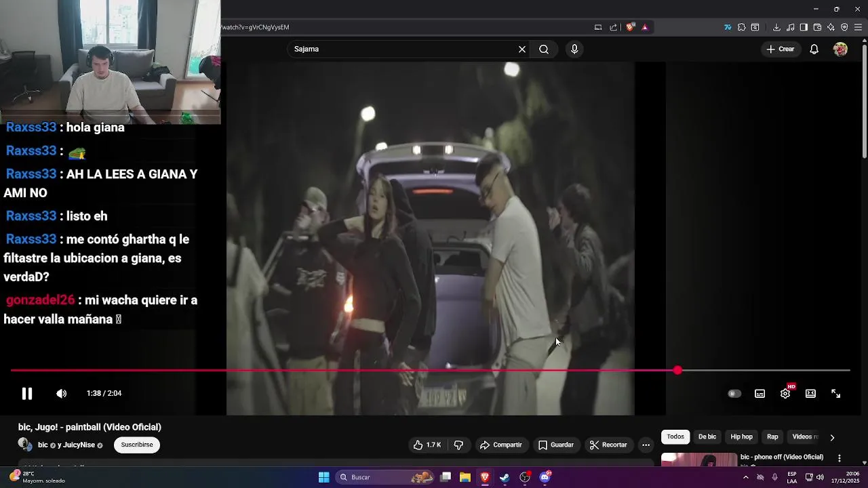Show hidden tray icons chevron

(745, 477)
